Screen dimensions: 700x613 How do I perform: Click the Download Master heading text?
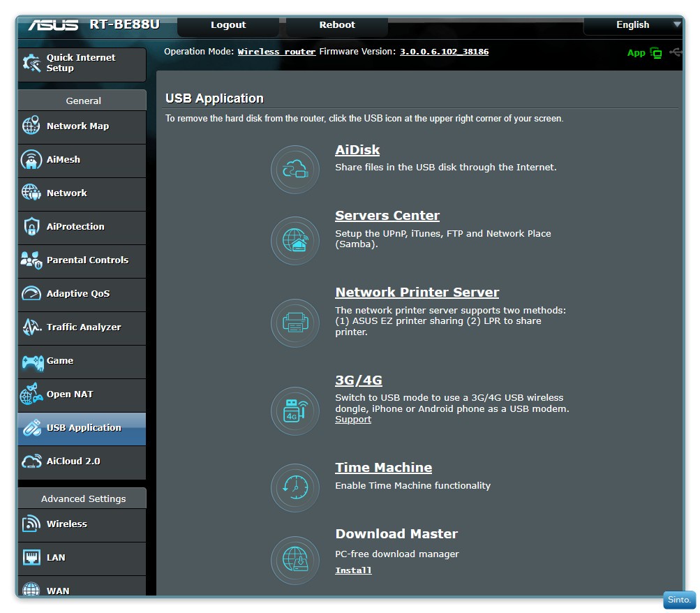click(396, 534)
